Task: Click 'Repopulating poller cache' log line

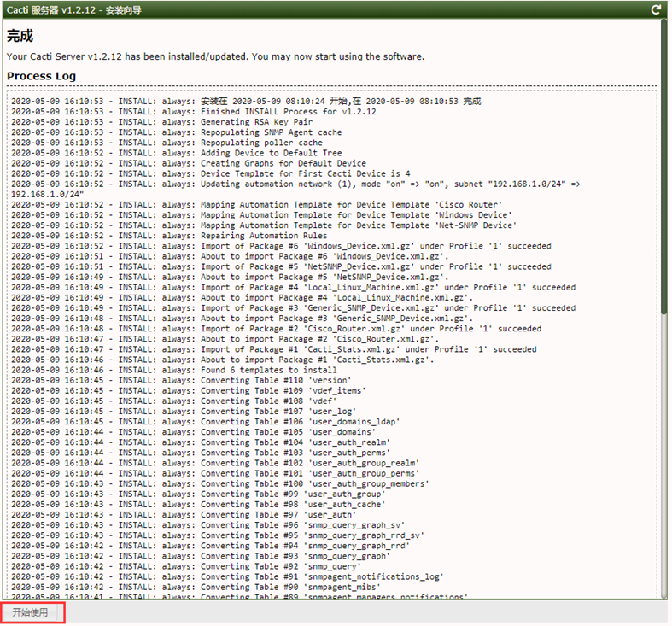Action: (167, 143)
